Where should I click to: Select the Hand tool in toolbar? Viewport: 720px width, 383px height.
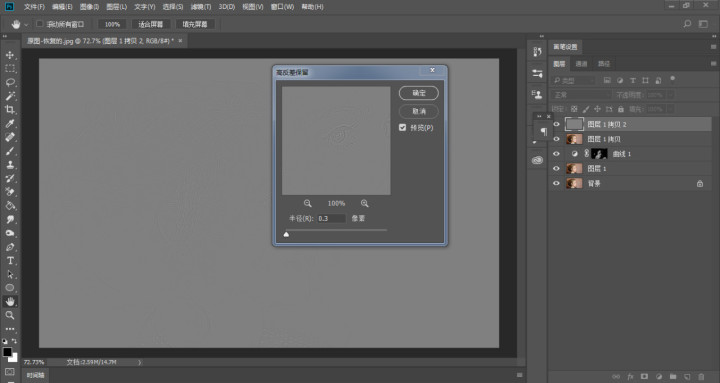pos(10,301)
